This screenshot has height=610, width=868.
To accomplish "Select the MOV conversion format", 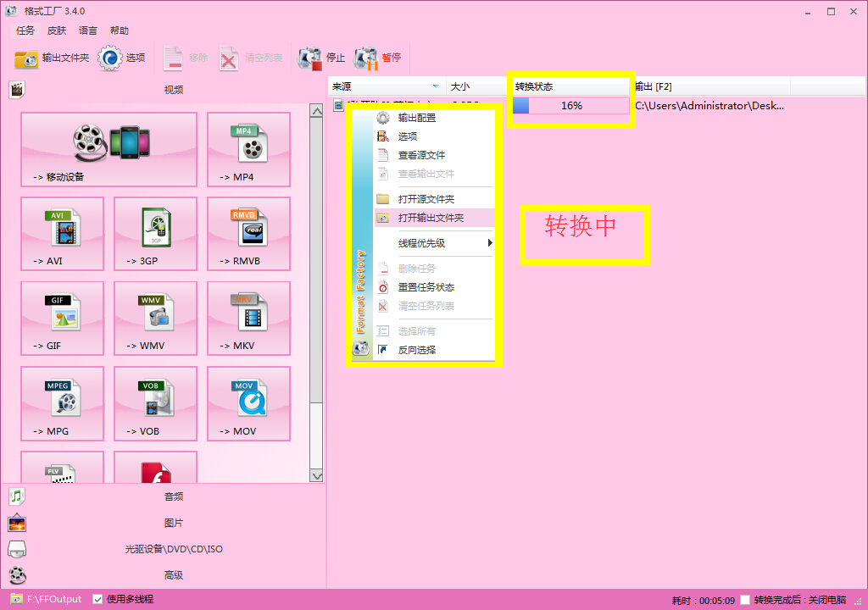I will pyautogui.click(x=248, y=403).
